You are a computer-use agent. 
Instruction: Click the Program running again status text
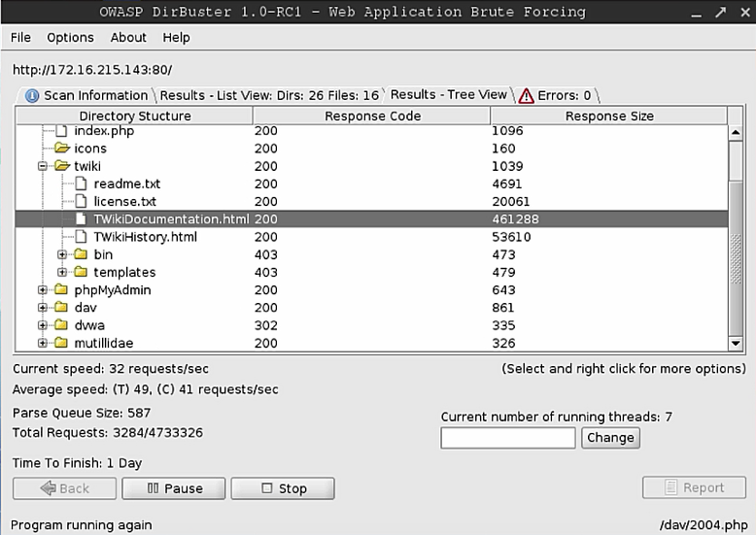81,525
